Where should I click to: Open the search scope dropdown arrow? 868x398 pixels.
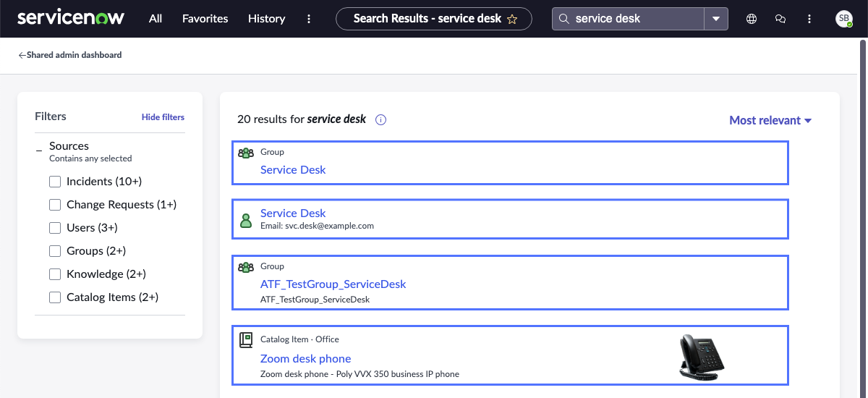716,19
